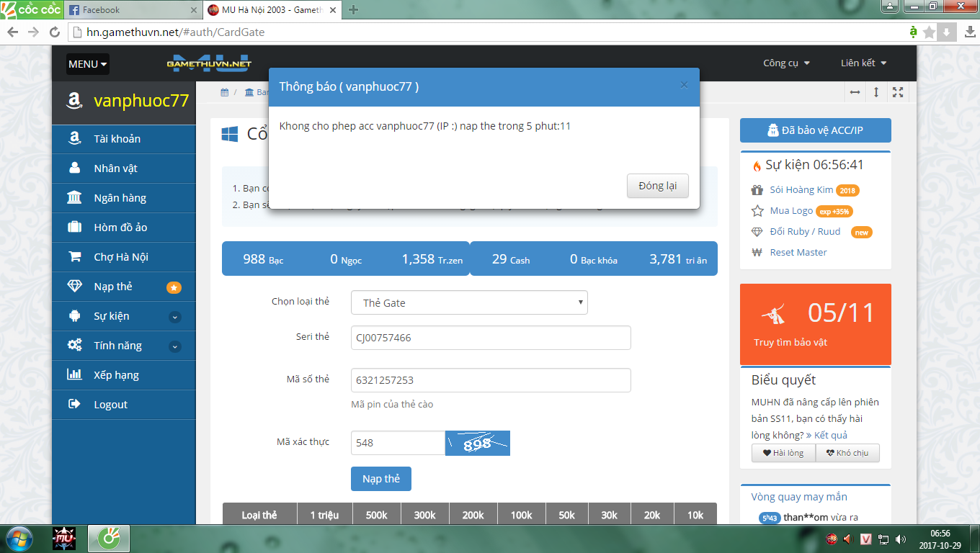Click the Nạp thẻ submit button

(x=380, y=479)
